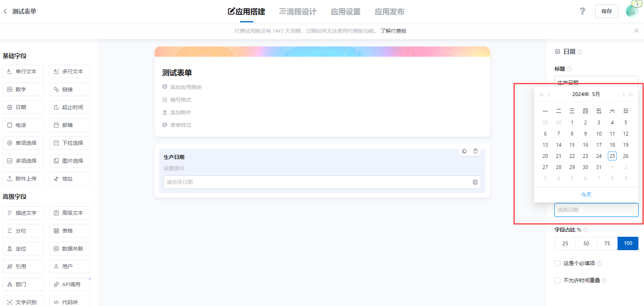Add a 定位 location field

click(23, 249)
